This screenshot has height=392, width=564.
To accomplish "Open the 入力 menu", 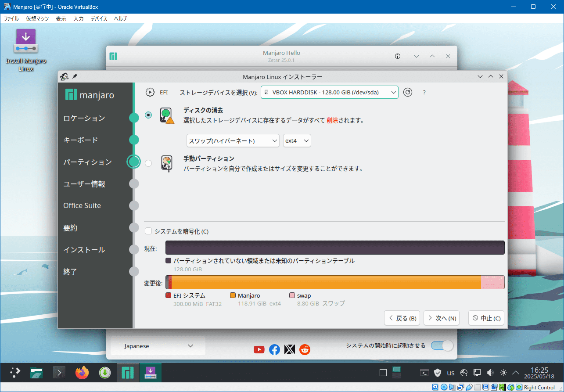I will (x=79, y=18).
